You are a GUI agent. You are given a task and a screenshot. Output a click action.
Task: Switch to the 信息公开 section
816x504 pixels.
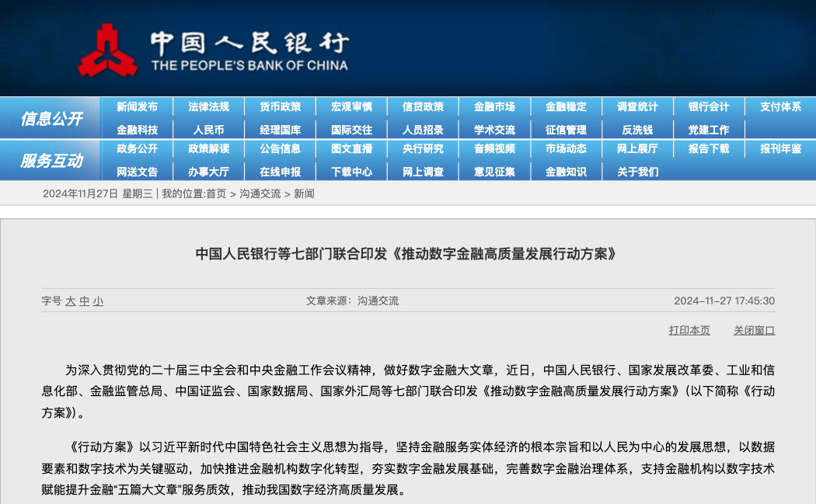[51, 118]
